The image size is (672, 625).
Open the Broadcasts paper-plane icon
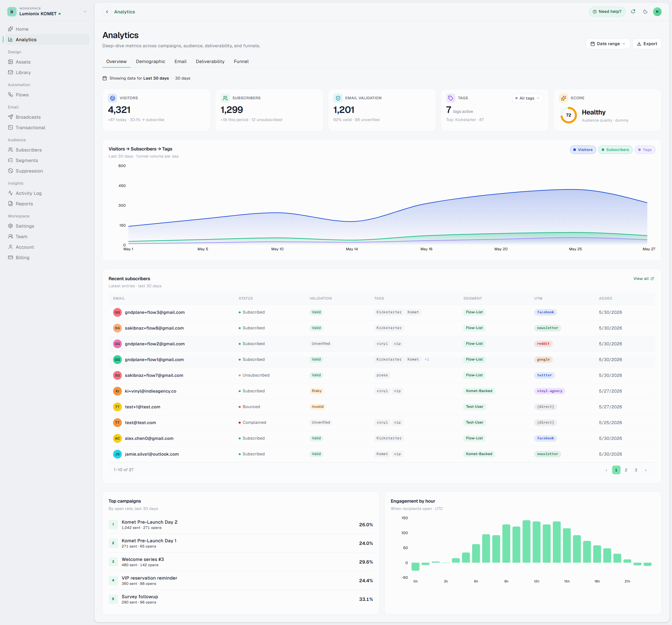pos(10,117)
